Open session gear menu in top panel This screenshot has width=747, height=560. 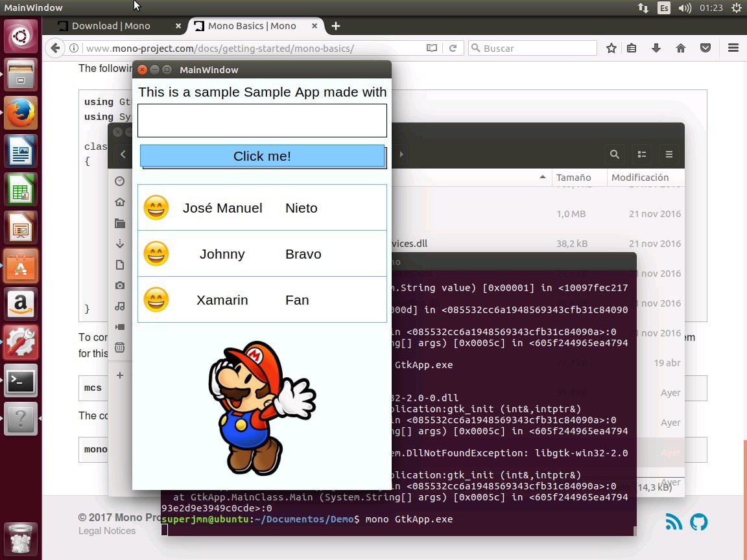[736, 8]
